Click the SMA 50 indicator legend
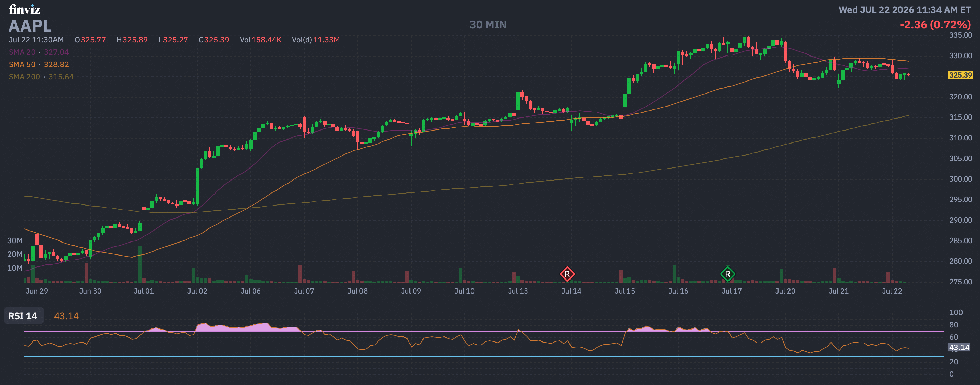 pos(39,65)
